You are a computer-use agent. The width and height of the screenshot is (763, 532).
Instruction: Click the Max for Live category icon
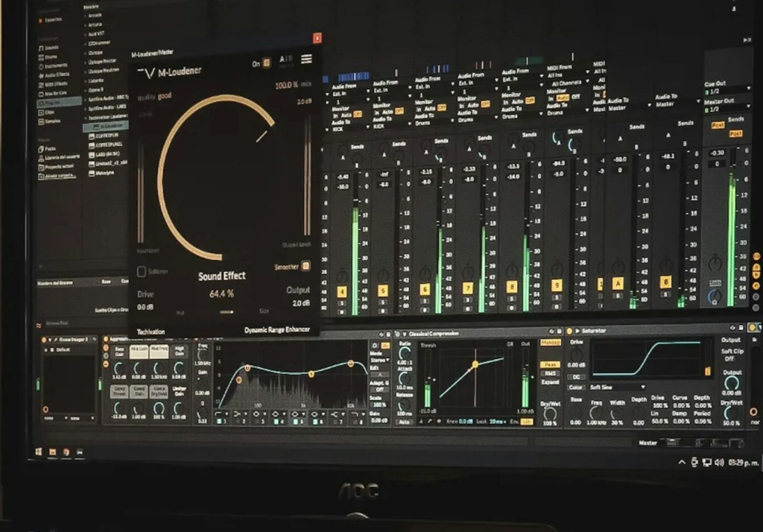click(x=41, y=94)
